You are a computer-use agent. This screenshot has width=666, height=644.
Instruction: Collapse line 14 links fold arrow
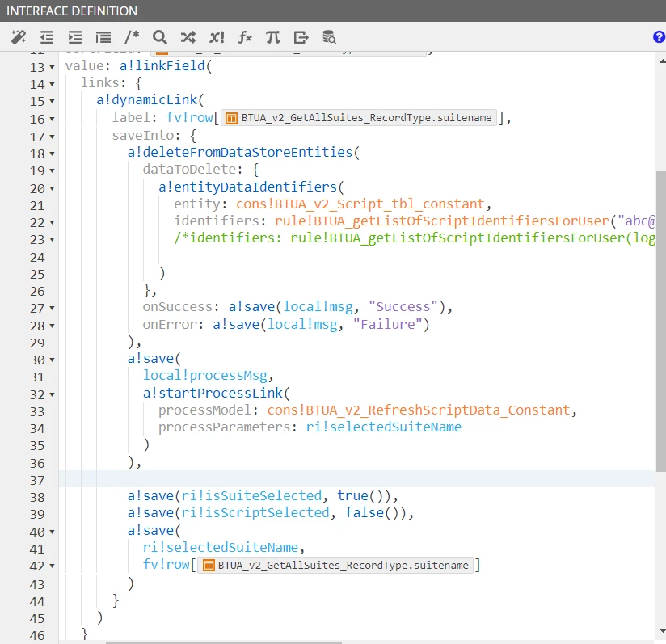click(52, 84)
